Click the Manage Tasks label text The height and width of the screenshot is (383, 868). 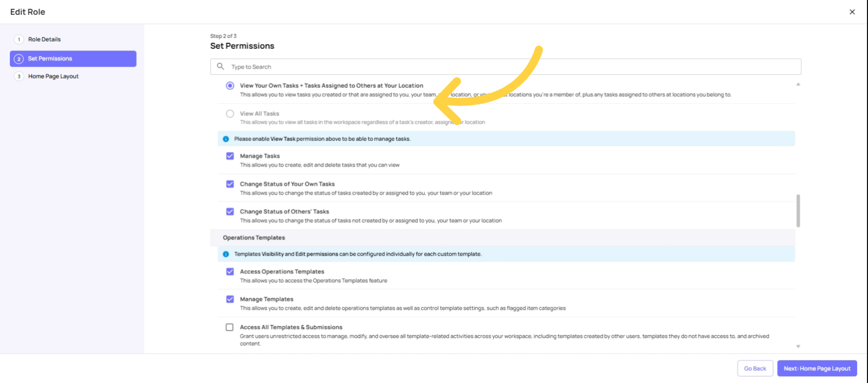pyautogui.click(x=260, y=156)
